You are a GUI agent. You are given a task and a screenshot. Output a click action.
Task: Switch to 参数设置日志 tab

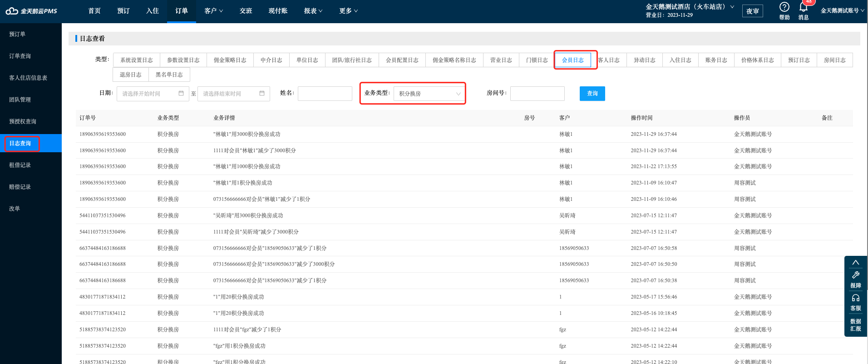click(x=183, y=60)
